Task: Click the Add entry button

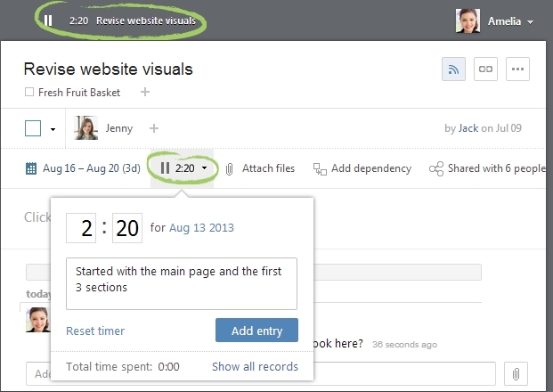Action: tap(256, 331)
